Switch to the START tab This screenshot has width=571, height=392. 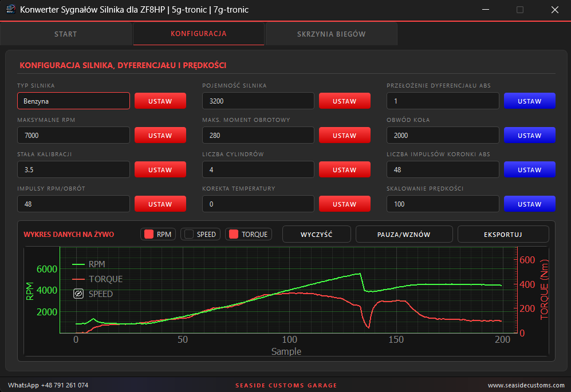coord(65,34)
